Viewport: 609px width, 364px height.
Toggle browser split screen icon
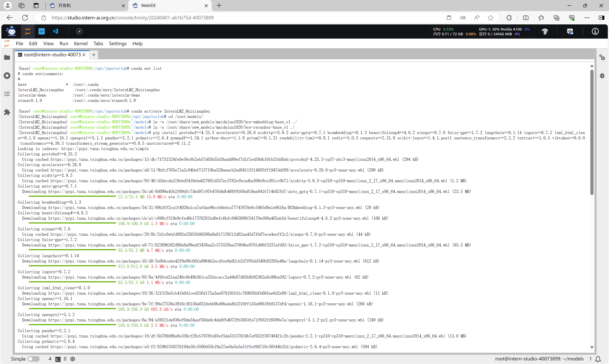tap(526, 18)
